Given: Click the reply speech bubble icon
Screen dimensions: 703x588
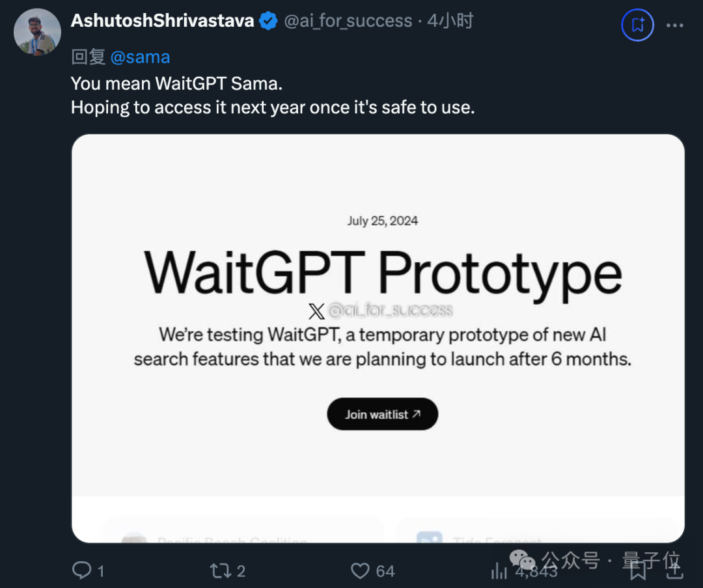Looking at the screenshot, I should (x=81, y=570).
